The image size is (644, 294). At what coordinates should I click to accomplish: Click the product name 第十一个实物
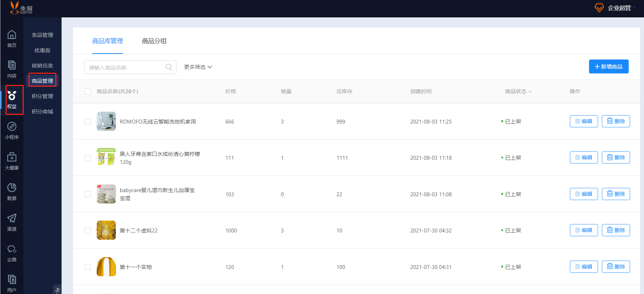click(x=136, y=267)
